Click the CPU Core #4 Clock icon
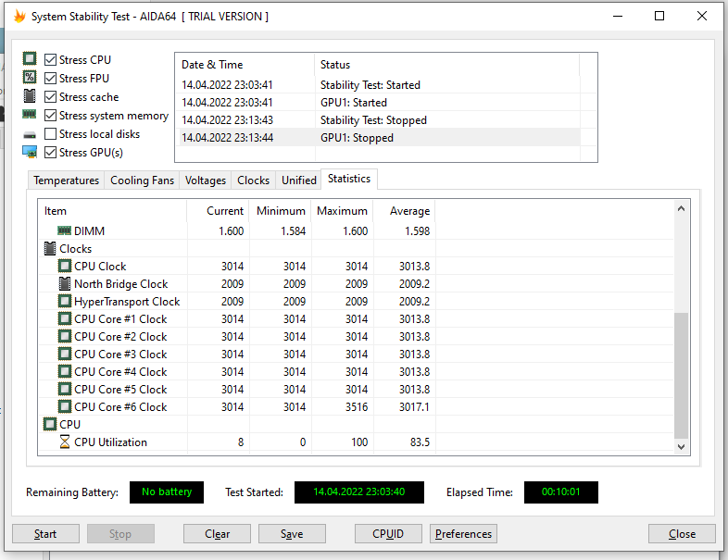Viewport: 728px width, 560px height. [x=65, y=371]
